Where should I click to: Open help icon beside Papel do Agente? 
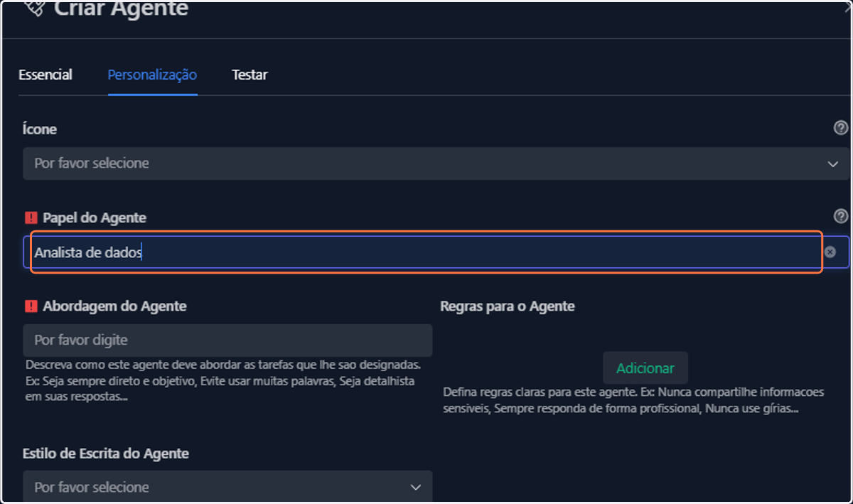pos(841,216)
